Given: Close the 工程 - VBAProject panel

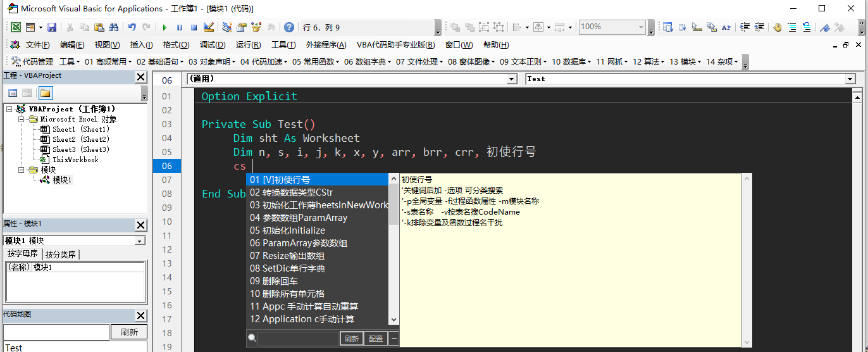Looking at the screenshot, I should [140, 77].
